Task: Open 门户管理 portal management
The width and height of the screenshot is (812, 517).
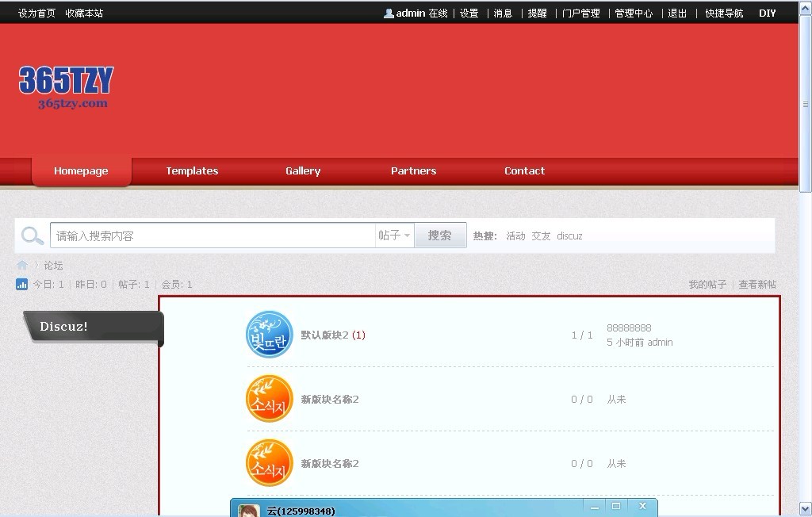Action: pos(580,13)
